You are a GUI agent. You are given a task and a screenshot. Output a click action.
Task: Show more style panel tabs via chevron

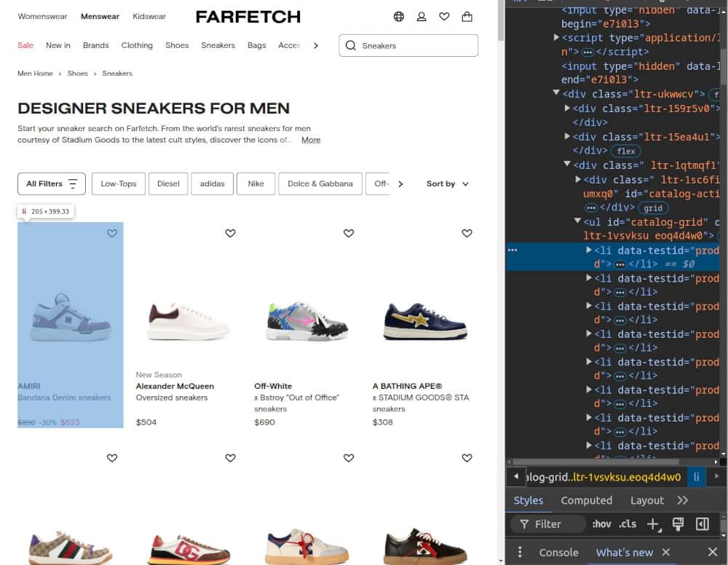tap(683, 500)
